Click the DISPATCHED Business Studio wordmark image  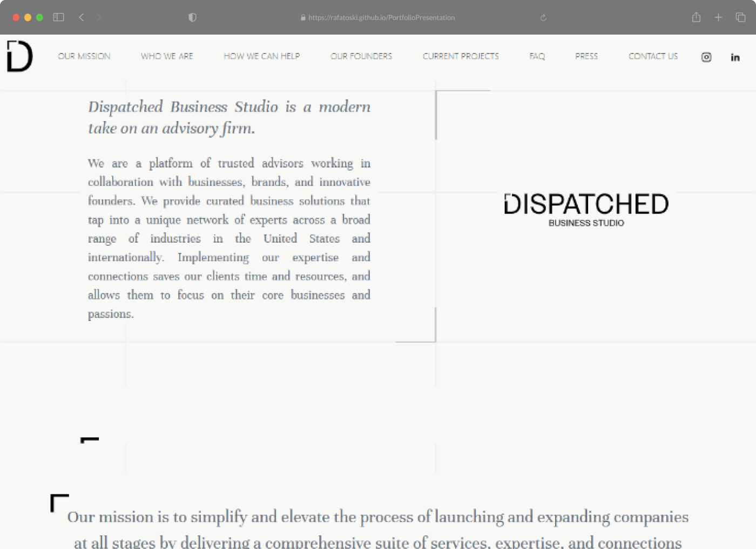click(x=586, y=210)
